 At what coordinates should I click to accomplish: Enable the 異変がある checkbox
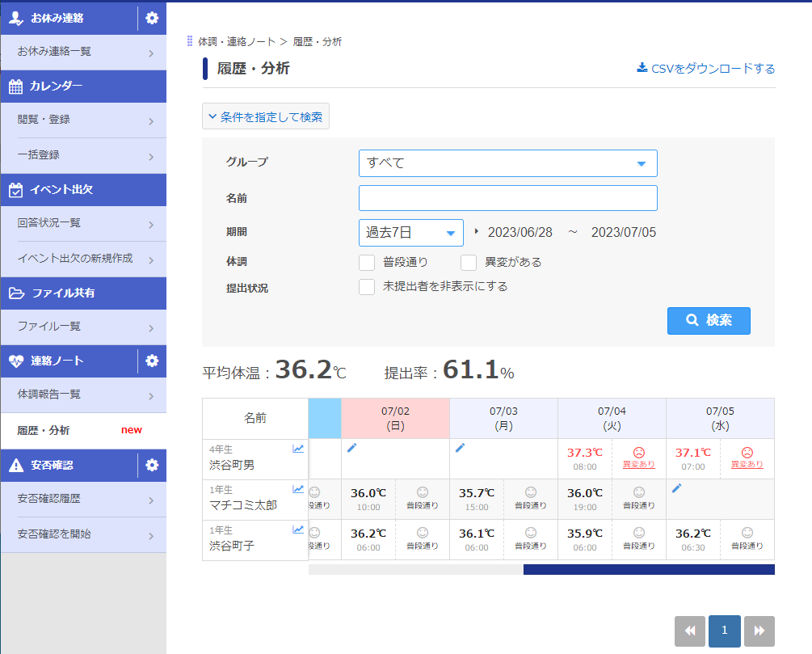point(469,263)
